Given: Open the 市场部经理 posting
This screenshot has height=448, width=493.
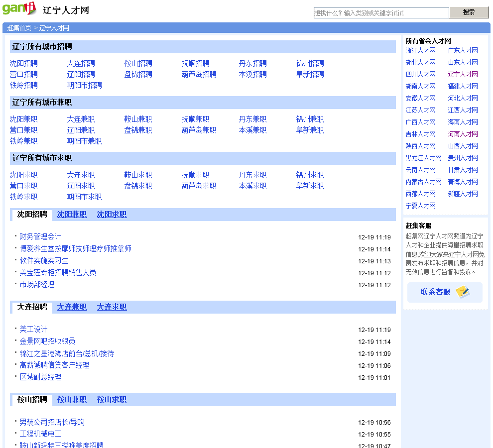Looking at the screenshot, I should point(37,285).
